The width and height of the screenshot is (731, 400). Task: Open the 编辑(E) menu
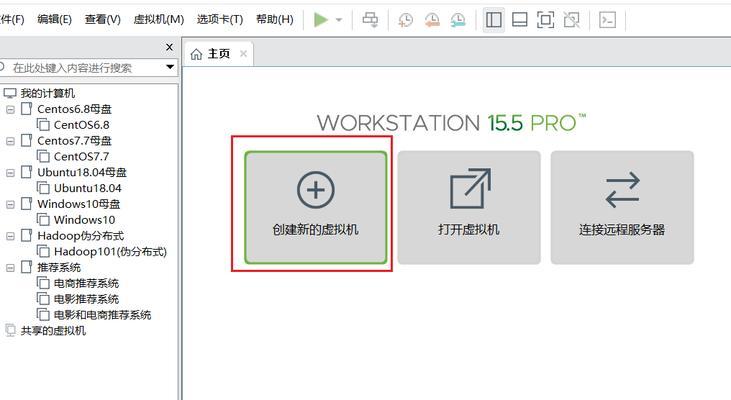pyautogui.click(x=55, y=19)
